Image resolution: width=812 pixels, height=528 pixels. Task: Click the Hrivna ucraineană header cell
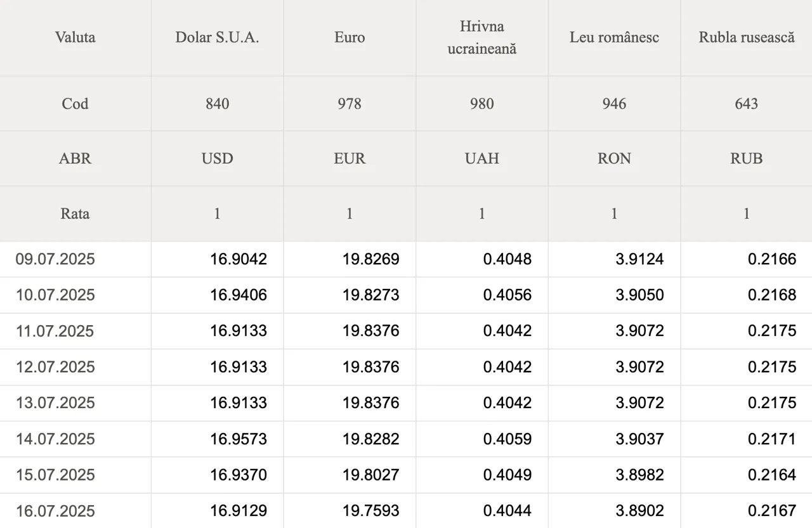(x=482, y=37)
